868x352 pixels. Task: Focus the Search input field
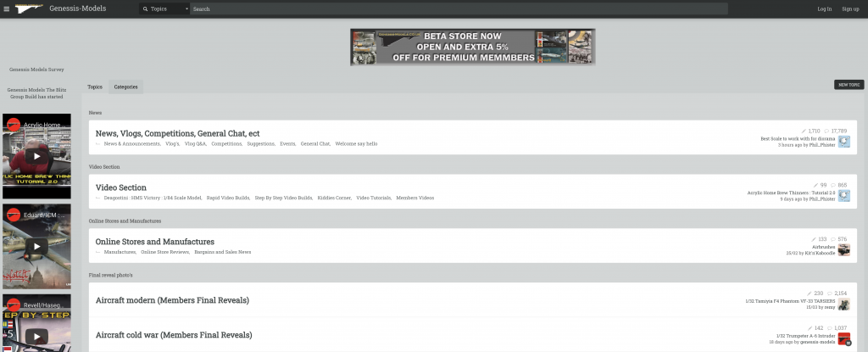pos(459,8)
